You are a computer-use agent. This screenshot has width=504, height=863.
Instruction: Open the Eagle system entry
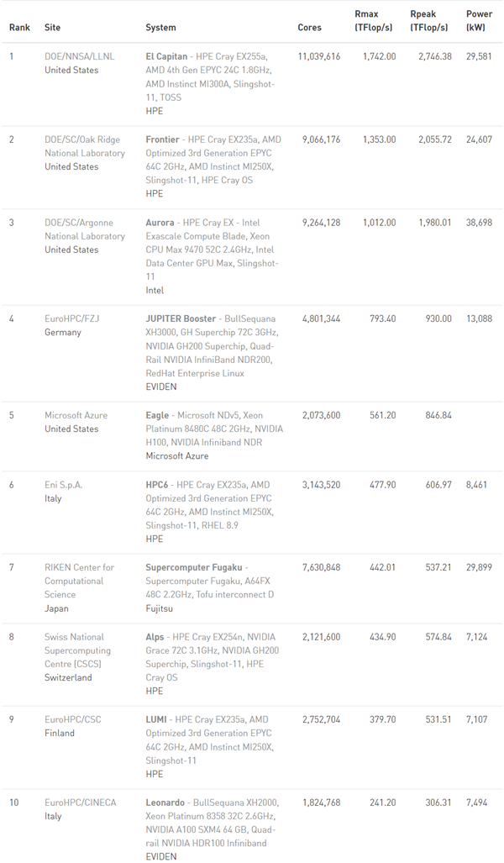click(x=157, y=415)
